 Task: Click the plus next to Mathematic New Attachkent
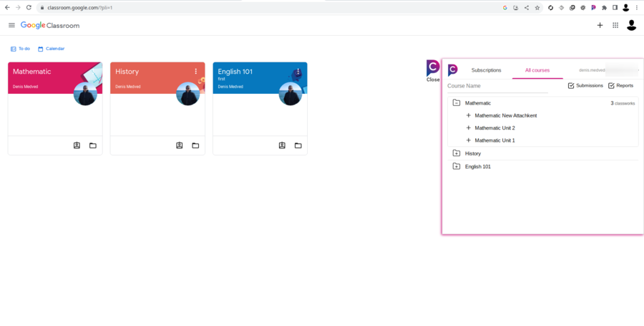point(468,115)
